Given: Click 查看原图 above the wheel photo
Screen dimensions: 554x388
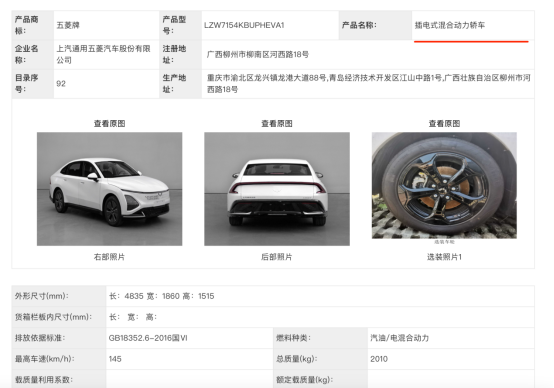Looking at the screenshot, I should [x=444, y=124].
